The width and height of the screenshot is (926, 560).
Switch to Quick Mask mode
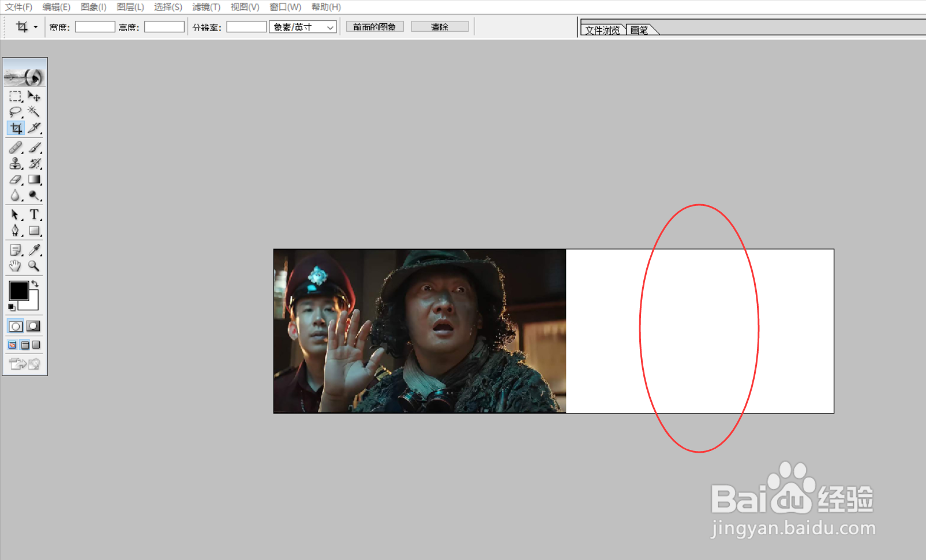coord(34,326)
